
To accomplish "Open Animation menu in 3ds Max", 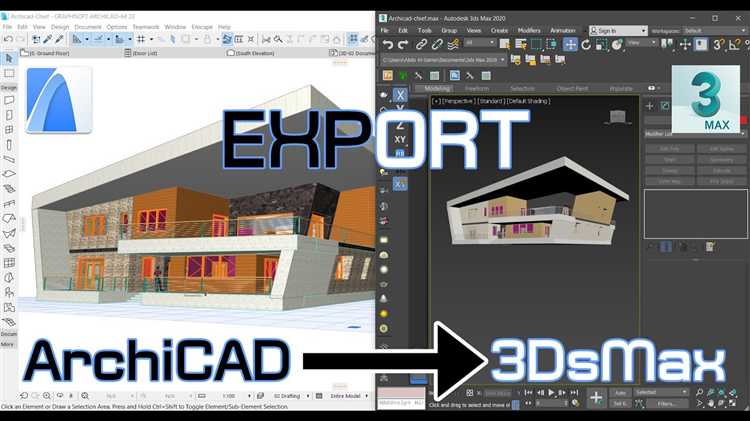I will 562,30.
